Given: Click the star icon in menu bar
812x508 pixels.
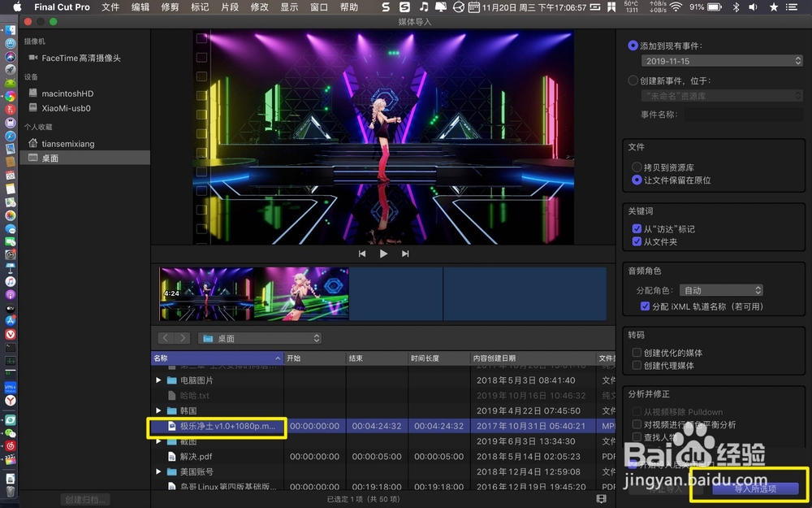Looking at the screenshot, I should (x=774, y=7).
